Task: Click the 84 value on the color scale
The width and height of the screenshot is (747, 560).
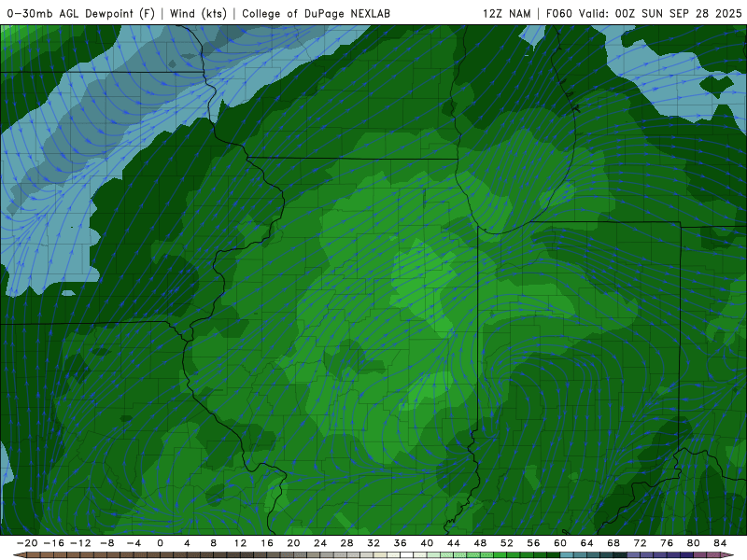Action: (x=720, y=543)
